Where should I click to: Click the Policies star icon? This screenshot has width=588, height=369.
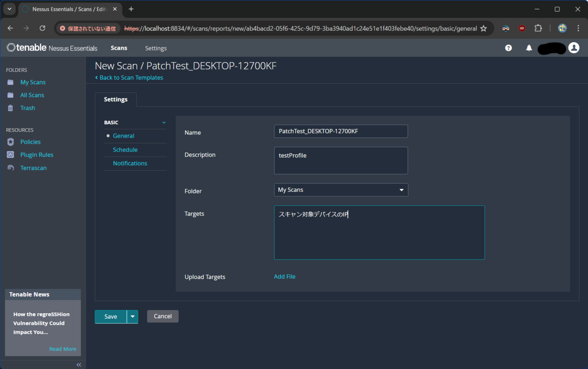pos(10,142)
